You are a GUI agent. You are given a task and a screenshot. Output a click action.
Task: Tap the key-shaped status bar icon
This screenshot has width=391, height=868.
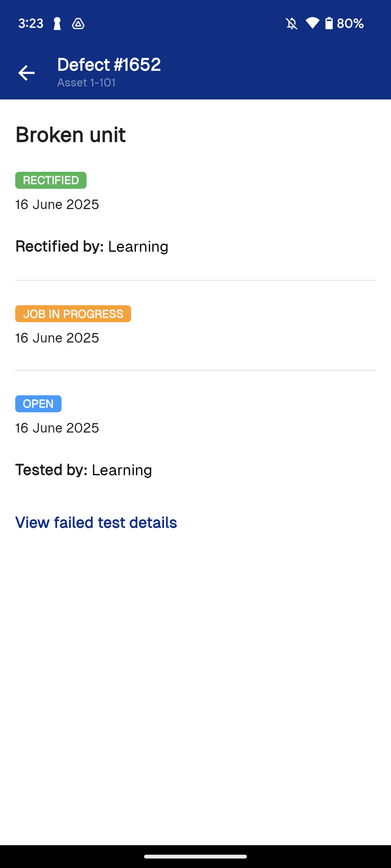click(x=56, y=23)
